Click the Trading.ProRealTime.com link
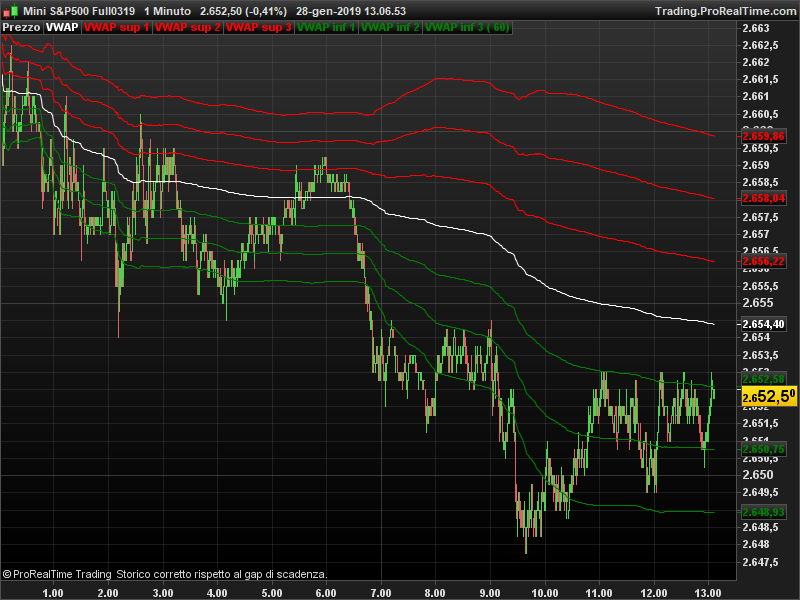The width and height of the screenshot is (800, 600). (x=726, y=11)
